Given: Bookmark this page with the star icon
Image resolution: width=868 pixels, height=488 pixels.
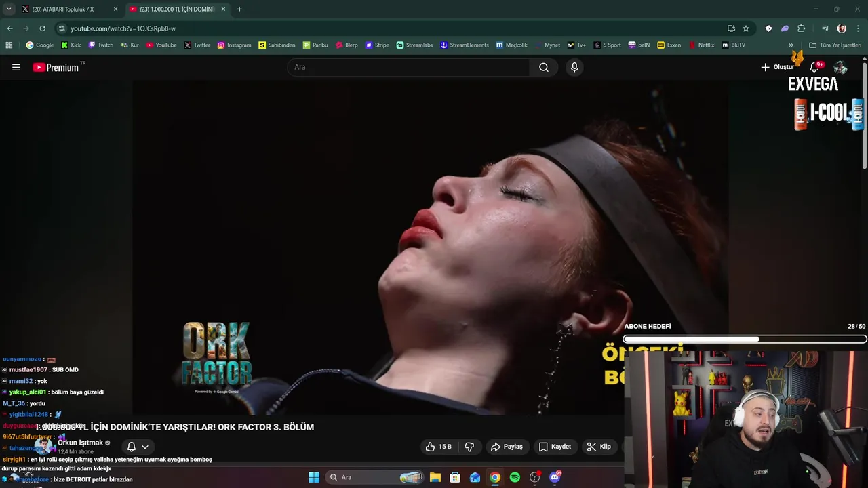Looking at the screenshot, I should click(746, 28).
